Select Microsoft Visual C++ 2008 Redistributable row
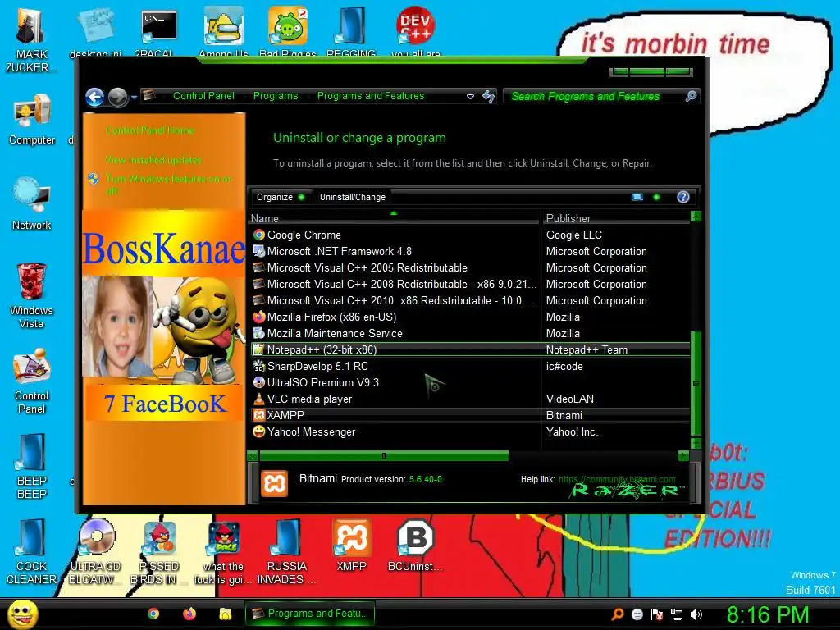 (470, 284)
